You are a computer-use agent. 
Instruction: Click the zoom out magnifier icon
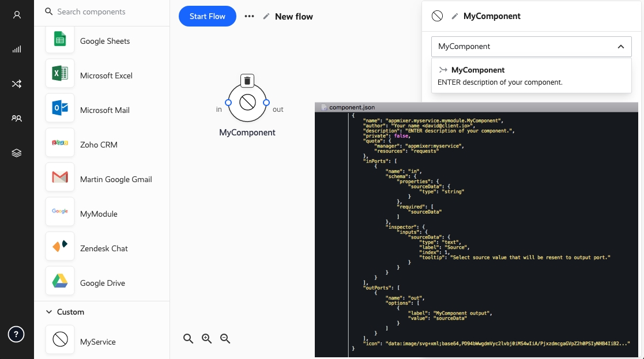[x=225, y=339]
